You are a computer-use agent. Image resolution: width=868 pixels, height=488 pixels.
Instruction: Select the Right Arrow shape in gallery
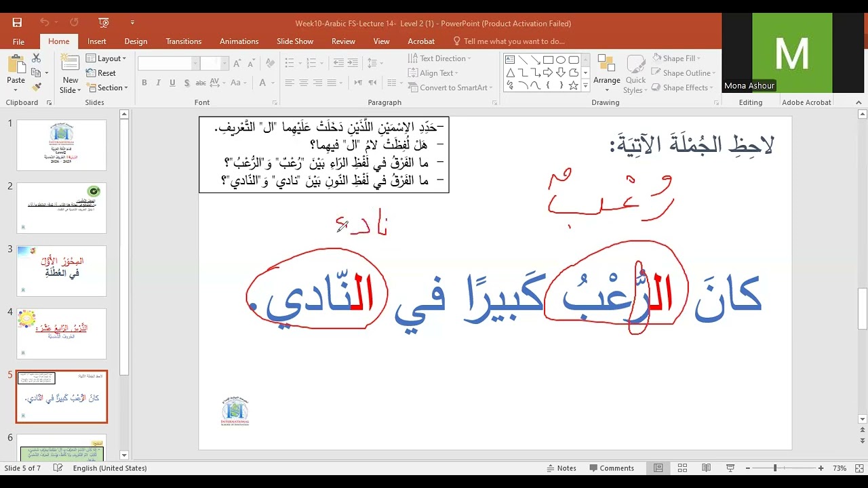(x=548, y=73)
